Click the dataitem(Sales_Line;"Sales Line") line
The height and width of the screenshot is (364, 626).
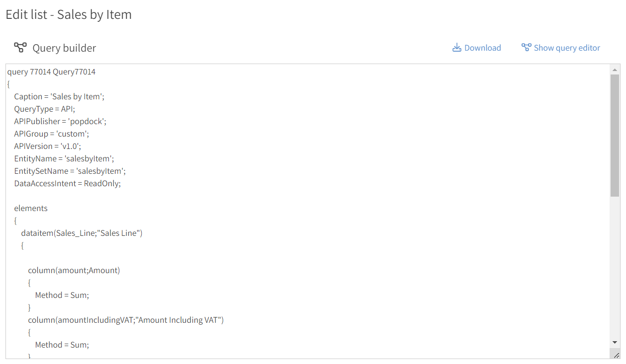(82, 233)
